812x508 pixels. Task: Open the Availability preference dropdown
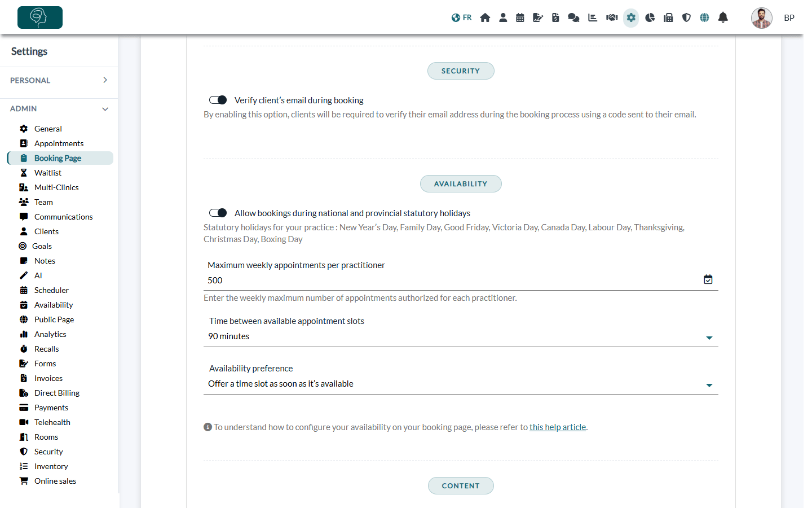461,384
